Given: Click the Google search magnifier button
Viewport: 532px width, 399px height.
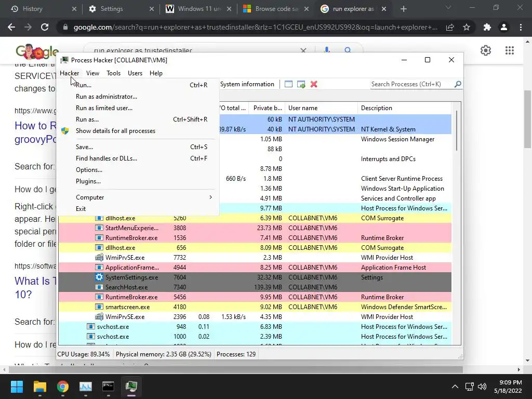Looking at the screenshot, I should [348, 50].
